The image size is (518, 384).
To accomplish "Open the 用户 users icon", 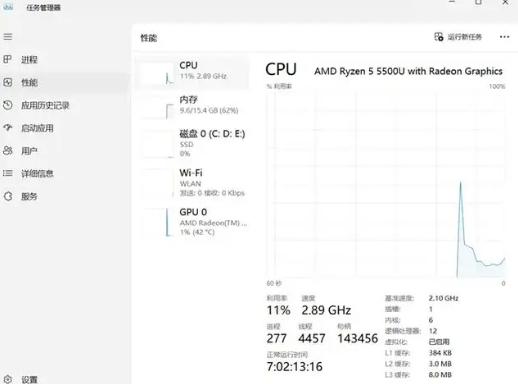I will pos(7,151).
